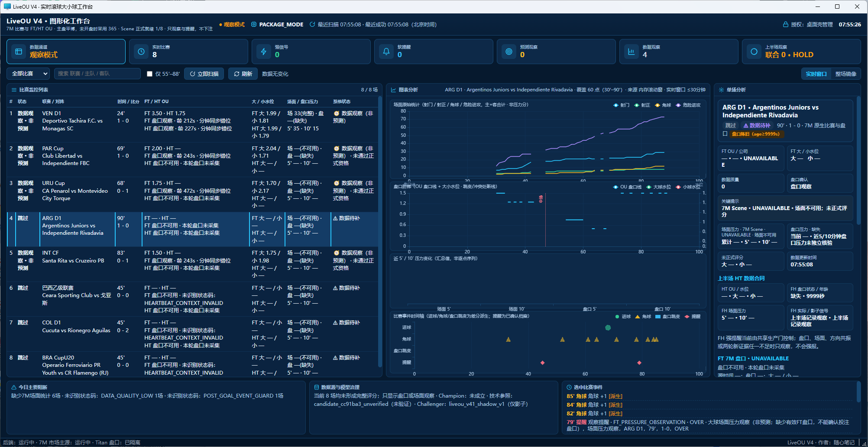This screenshot has height=447, width=868.
Task: Click the 数据通道 card icon
Action: point(19,52)
